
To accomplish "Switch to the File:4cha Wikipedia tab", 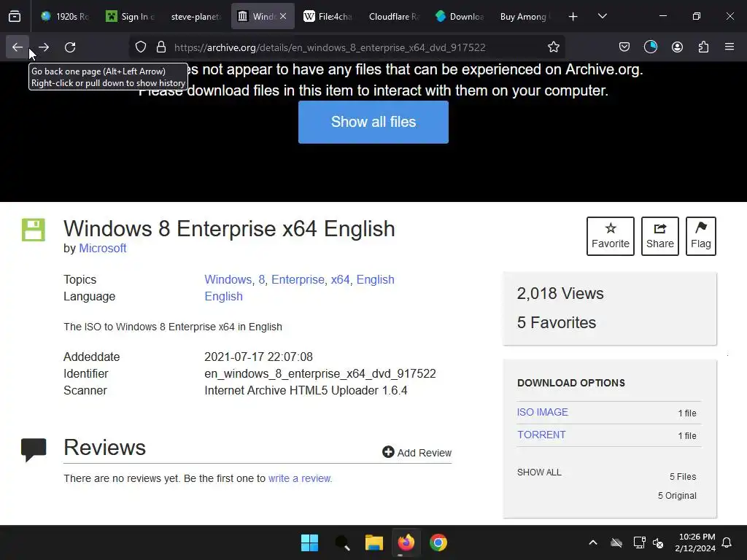I will click(328, 17).
